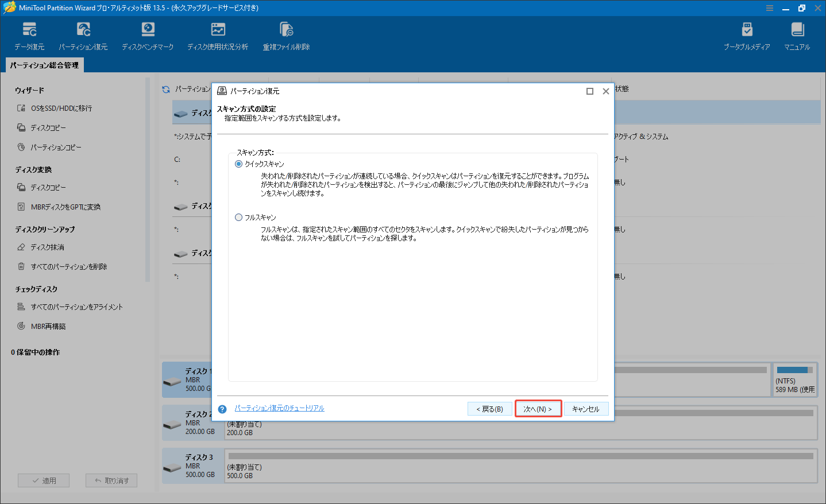Select the クイックスキャン radio button

[x=238, y=164]
